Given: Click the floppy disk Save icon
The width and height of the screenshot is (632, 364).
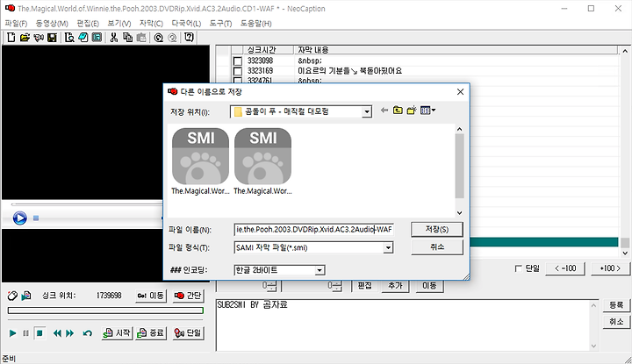Looking at the screenshot, I should (x=52, y=38).
